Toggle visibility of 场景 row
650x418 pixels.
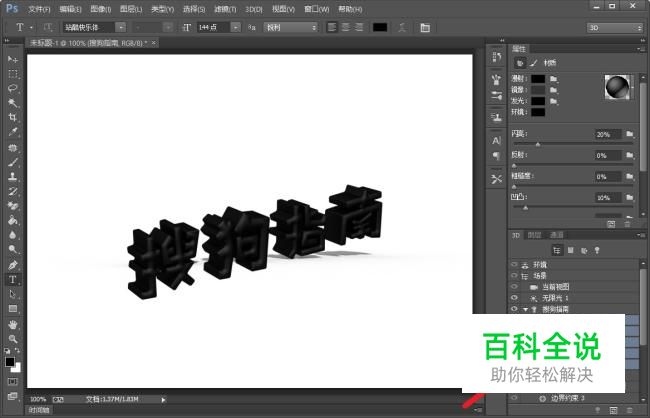pyautogui.click(x=514, y=276)
